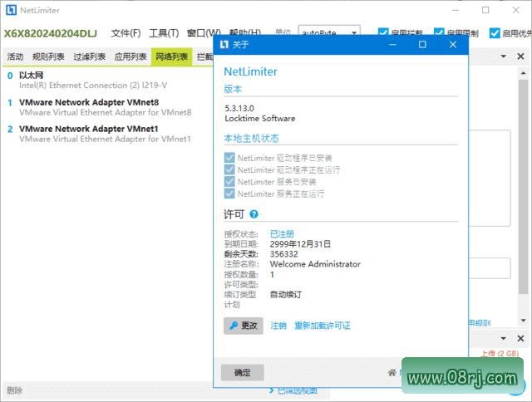Confirm the dialog with 确定

click(242, 373)
